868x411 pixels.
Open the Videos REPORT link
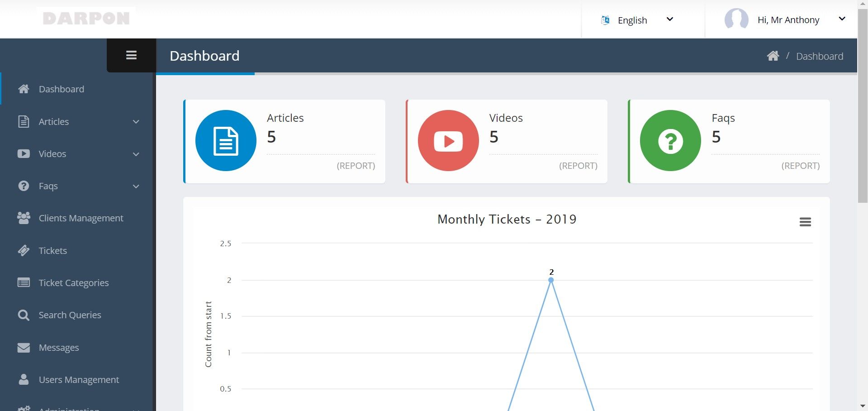[578, 166]
